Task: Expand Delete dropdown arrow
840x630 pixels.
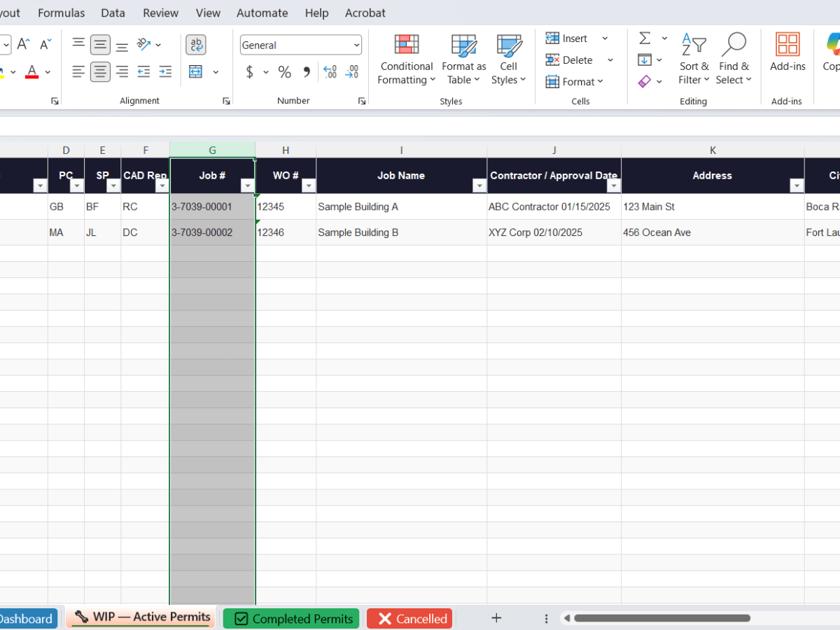Action: pyautogui.click(x=610, y=60)
